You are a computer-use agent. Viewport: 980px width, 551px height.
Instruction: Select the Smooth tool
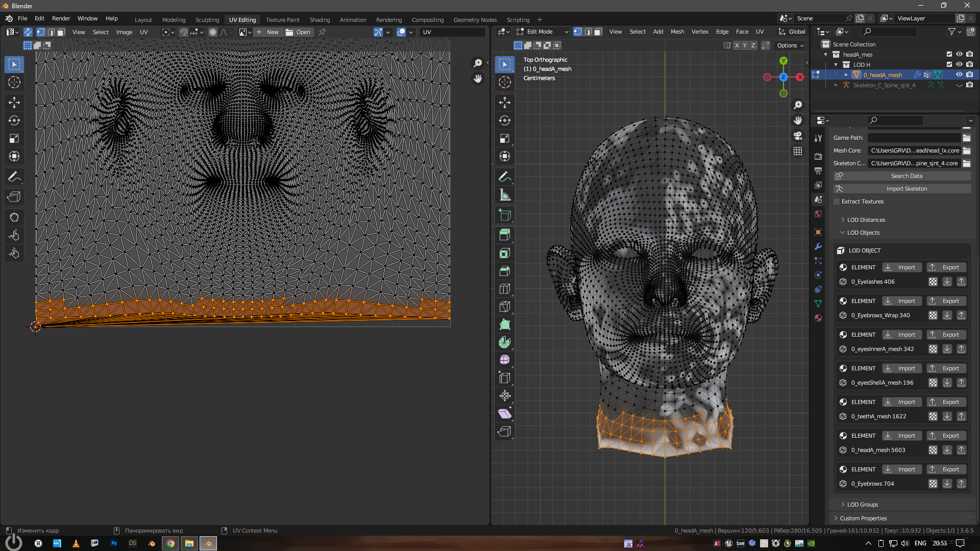[505, 360]
